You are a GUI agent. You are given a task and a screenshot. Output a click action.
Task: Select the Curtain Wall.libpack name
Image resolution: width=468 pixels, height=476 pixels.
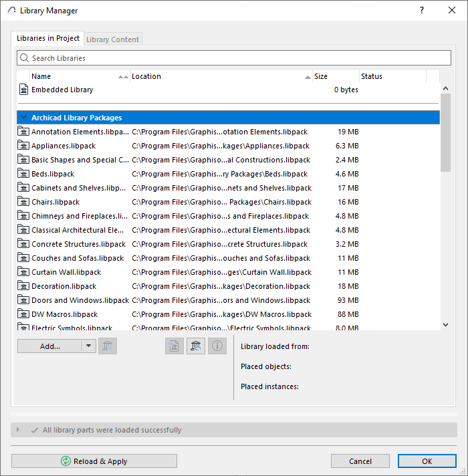click(66, 271)
